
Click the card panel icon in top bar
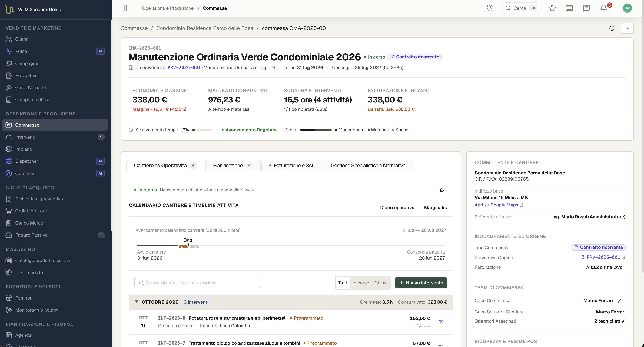click(569, 8)
